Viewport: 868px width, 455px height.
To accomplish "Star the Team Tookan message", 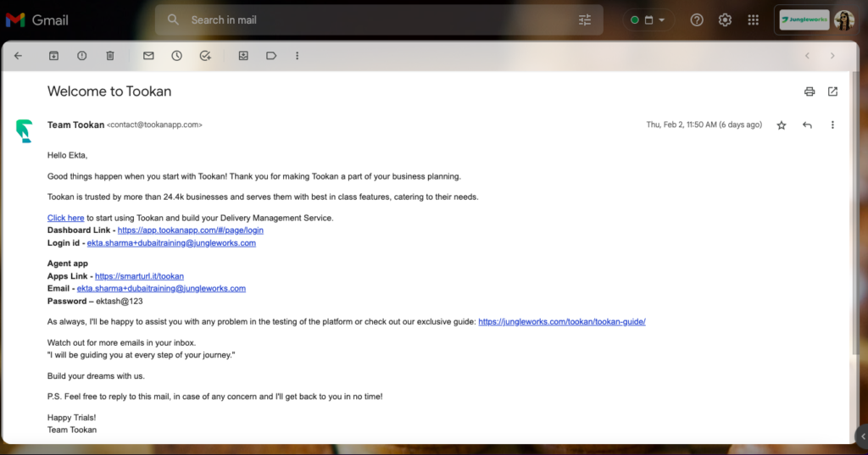I will click(782, 125).
